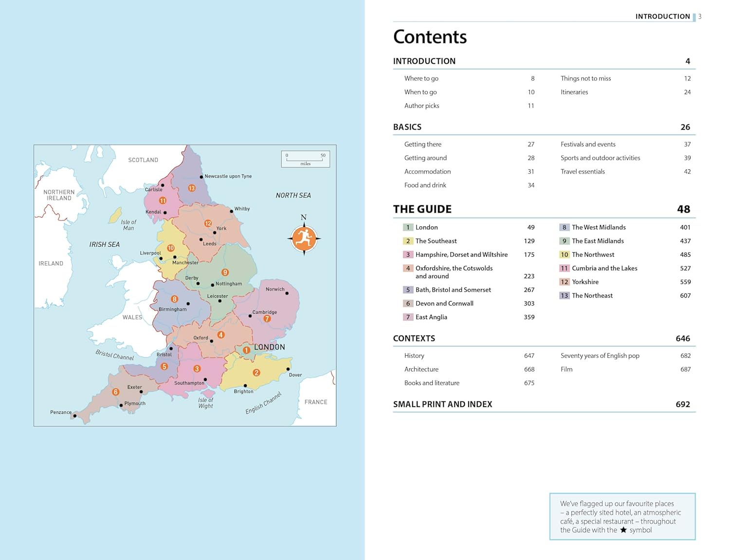Click orange map marker 12 near York
Viewport: 730px width, 560px height.
208,223
